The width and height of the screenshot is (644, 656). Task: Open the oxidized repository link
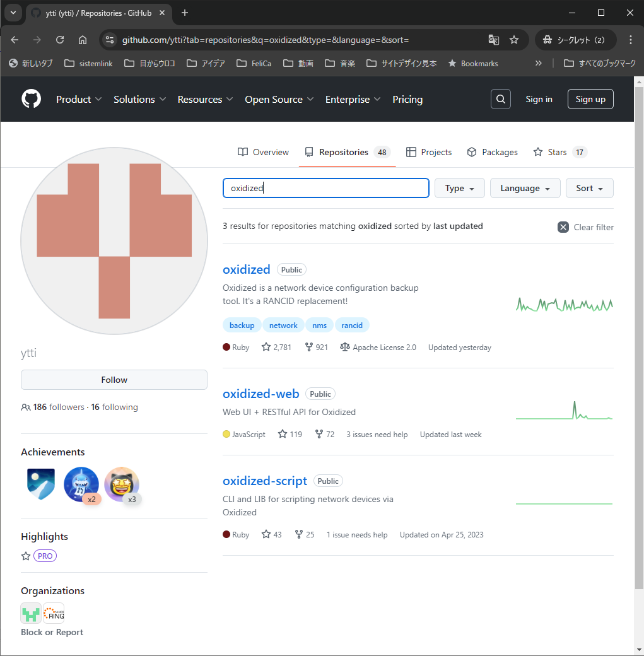pyautogui.click(x=247, y=269)
